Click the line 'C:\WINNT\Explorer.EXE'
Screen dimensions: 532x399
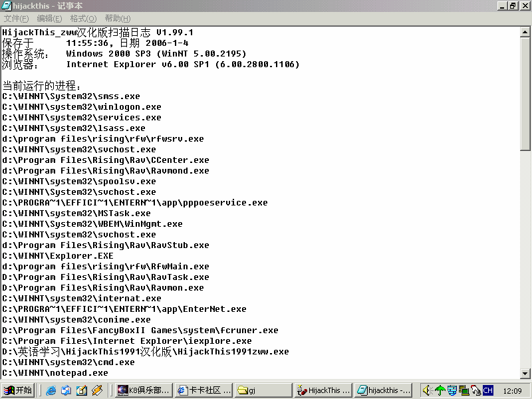pos(58,256)
